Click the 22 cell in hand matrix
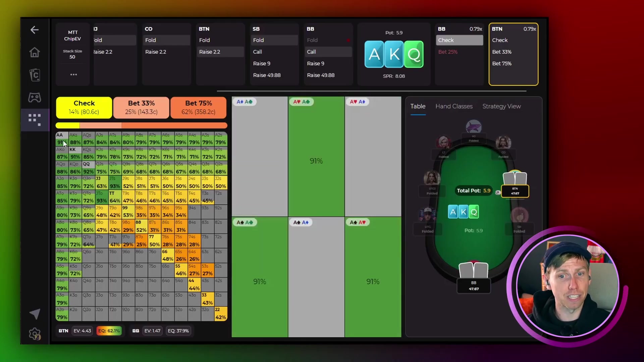This screenshot has height=362, width=644. point(221,314)
